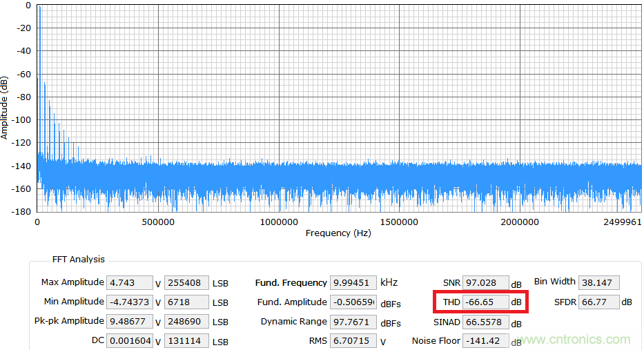
Task: Click the Fund. Amplitude dBFs field
Action: coord(353,302)
